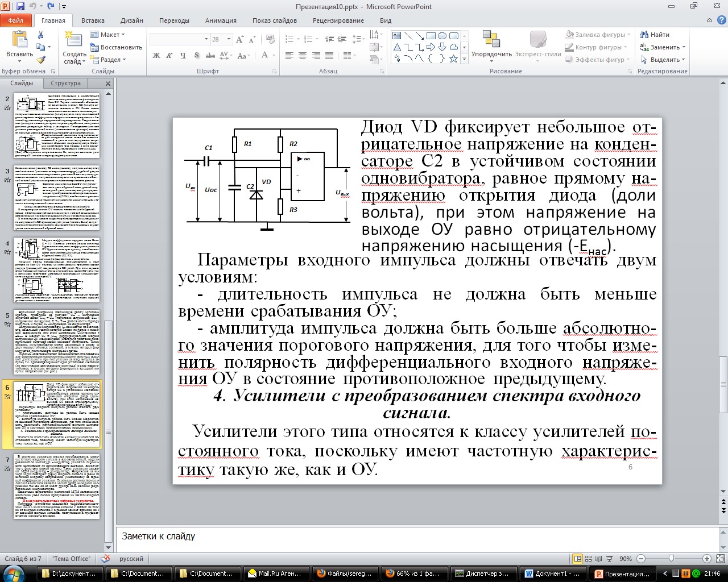This screenshot has width=728, height=582.
Task: Expand the shapes gallery More arrow
Action: tap(465, 59)
